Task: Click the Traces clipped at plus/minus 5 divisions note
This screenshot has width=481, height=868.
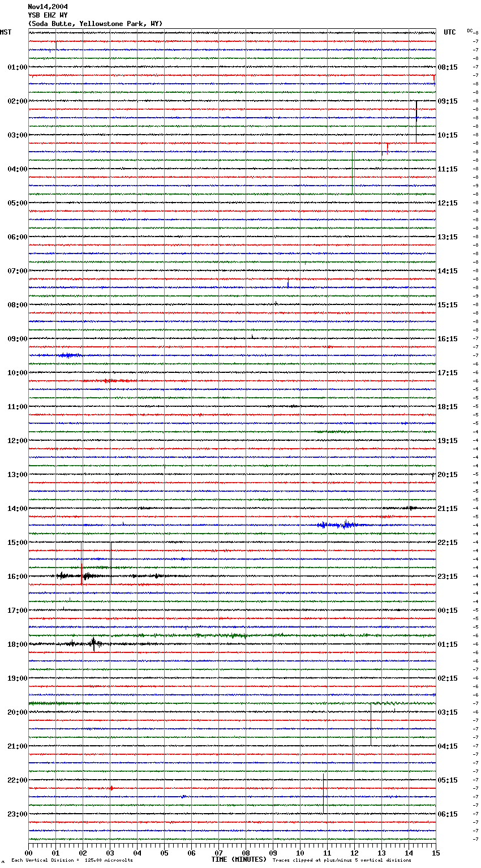Action: pyautogui.click(x=342, y=861)
